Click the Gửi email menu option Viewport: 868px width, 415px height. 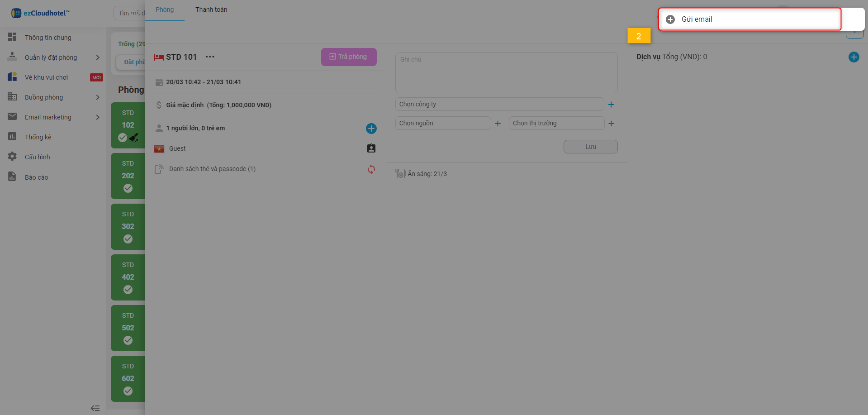697,19
